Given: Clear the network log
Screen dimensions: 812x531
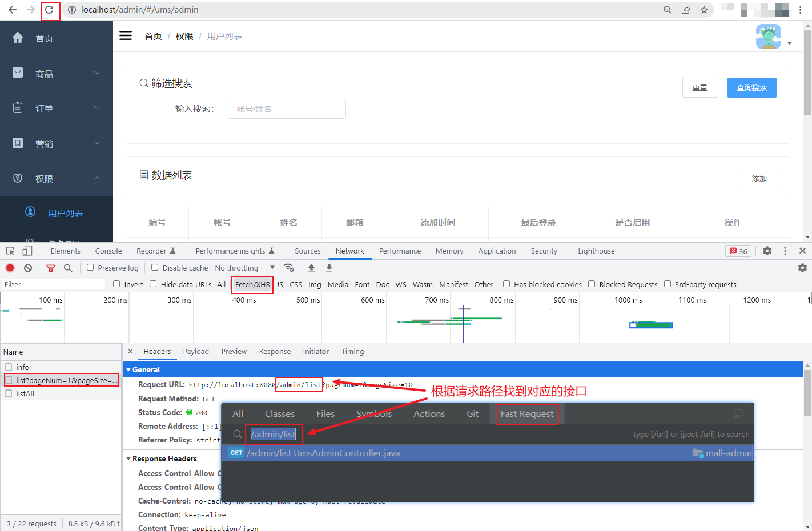Looking at the screenshot, I should (x=28, y=268).
